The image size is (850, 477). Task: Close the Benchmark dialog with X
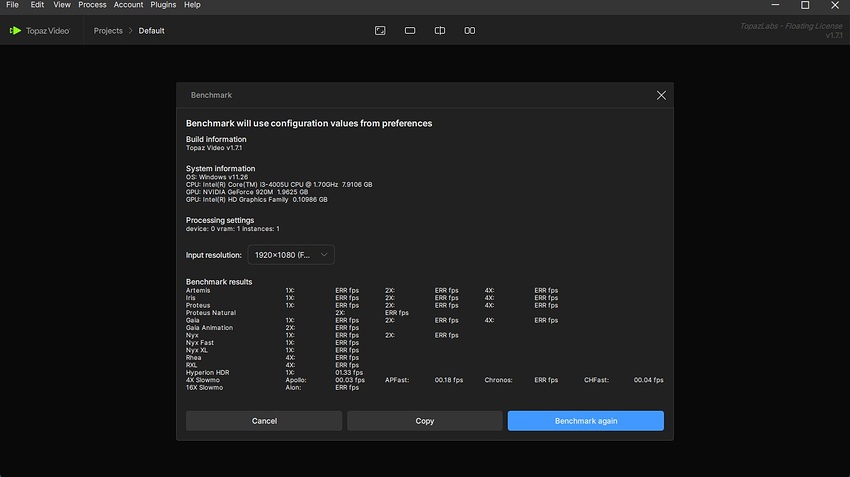[661, 95]
